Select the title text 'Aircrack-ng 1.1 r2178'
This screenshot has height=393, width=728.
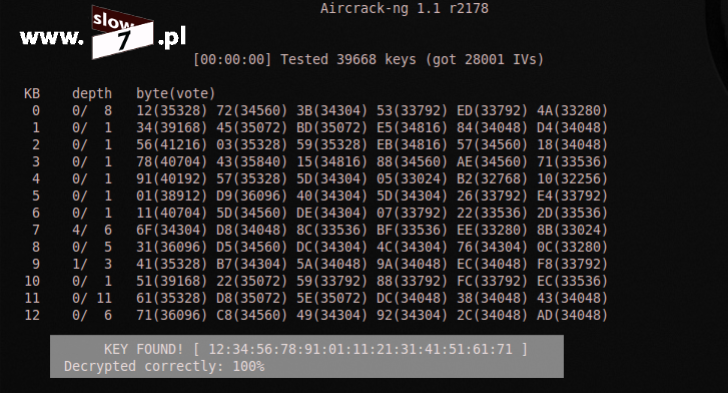point(404,8)
